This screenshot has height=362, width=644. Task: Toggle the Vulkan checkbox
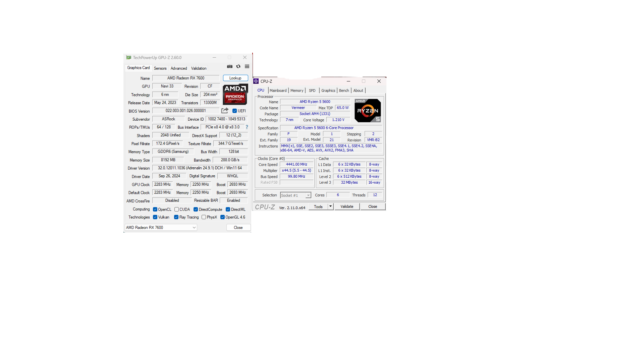[x=155, y=217]
